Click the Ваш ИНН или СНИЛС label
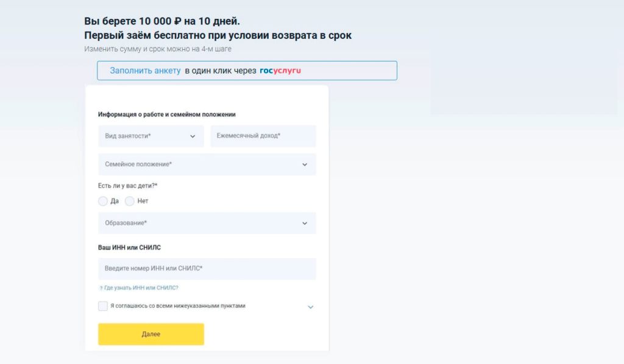The height and width of the screenshot is (364, 624). [129, 248]
